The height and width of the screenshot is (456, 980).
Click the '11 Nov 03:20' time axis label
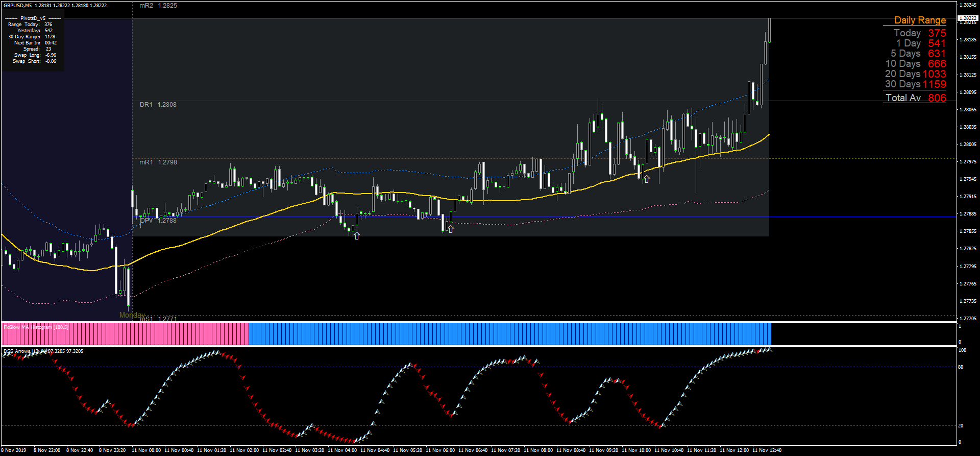[309, 450]
